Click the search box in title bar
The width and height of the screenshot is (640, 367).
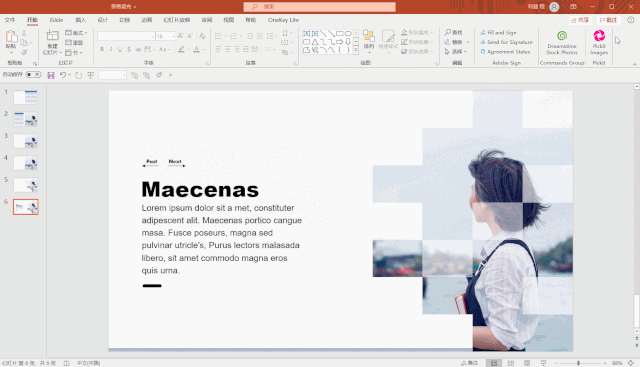click(x=319, y=7)
